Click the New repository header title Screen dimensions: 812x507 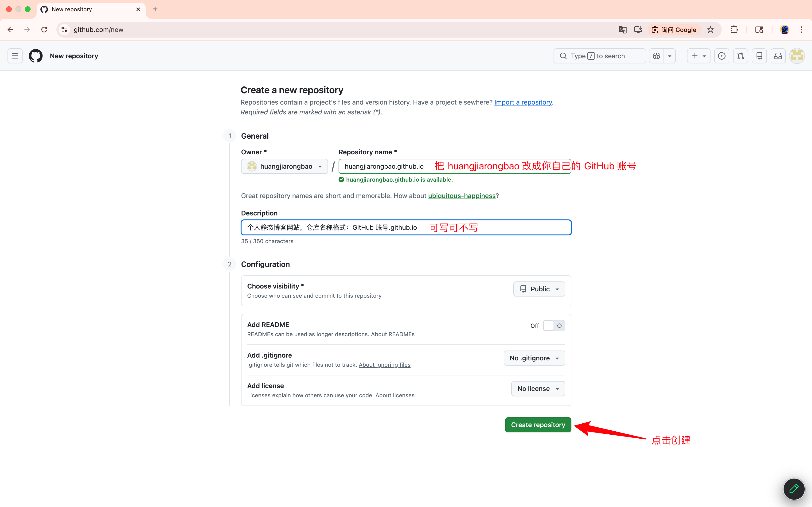click(74, 56)
